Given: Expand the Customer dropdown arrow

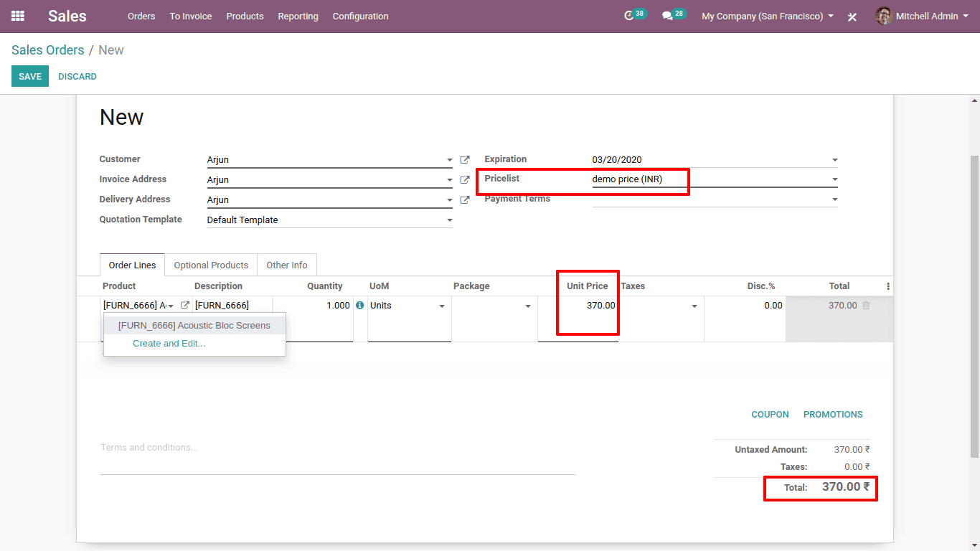Looking at the screenshot, I should click(450, 161).
